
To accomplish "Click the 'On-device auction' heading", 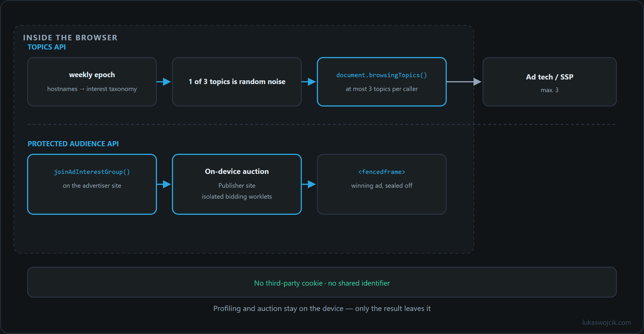I will coord(237,172).
